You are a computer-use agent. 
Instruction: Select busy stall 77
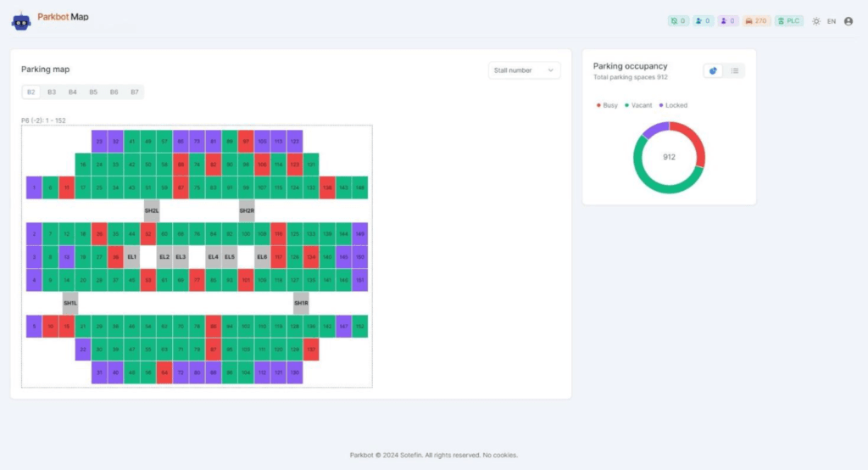tap(197, 280)
